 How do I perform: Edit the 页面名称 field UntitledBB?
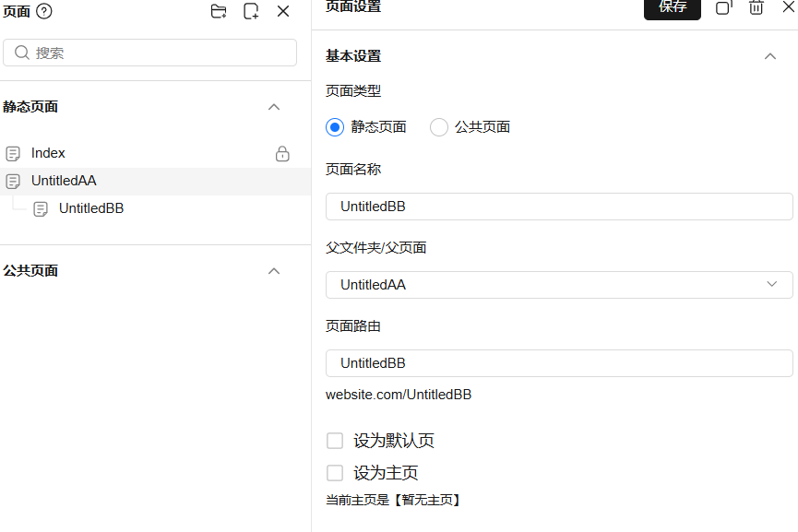[x=559, y=207]
